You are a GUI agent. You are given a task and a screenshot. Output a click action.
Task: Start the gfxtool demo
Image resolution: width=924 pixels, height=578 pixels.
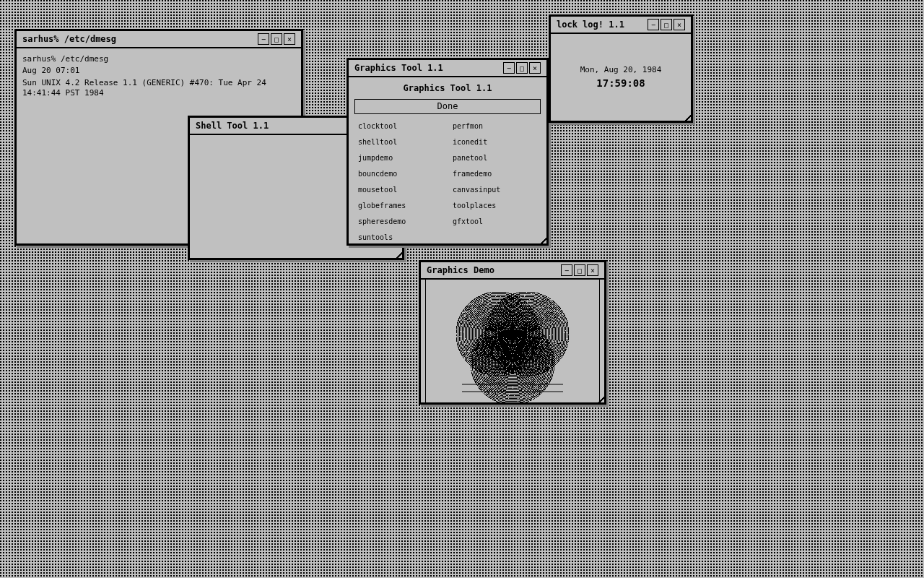pos(467,221)
